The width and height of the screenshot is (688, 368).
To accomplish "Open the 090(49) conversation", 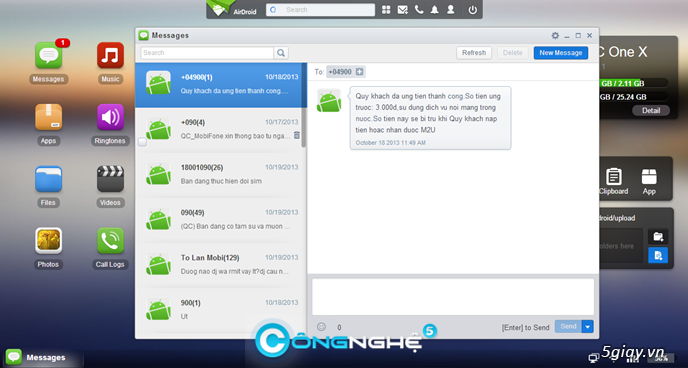I will [219, 220].
